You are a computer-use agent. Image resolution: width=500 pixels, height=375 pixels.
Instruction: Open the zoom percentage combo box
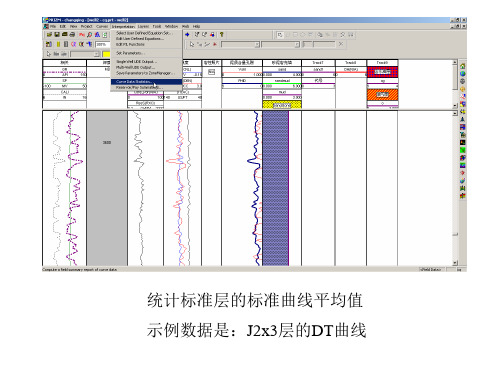(x=103, y=44)
